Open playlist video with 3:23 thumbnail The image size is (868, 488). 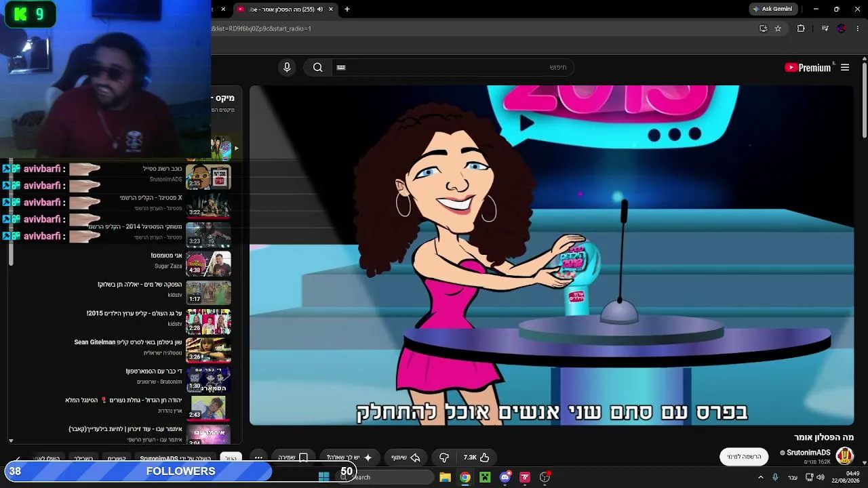[x=208, y=235]
